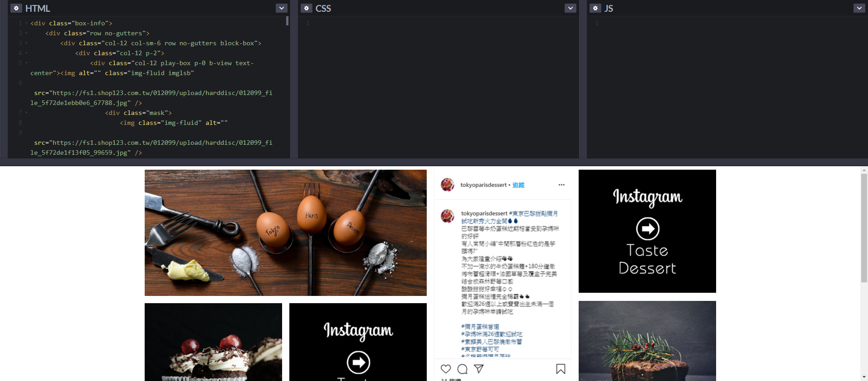Click the blue 追蹤 follow link
This screenshot has width=868, height=381.
(518, 185)
